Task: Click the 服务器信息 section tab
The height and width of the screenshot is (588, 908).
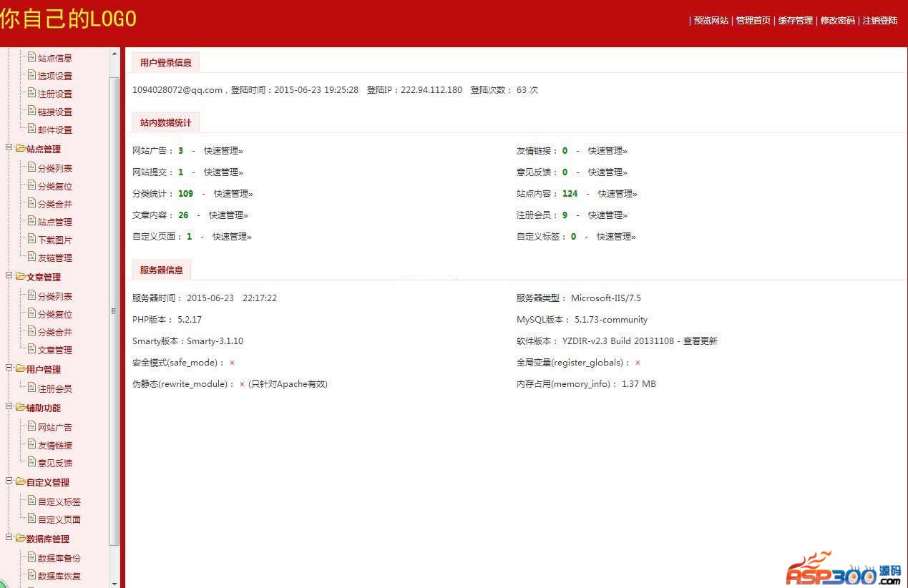Action: (x=162, y=270)
